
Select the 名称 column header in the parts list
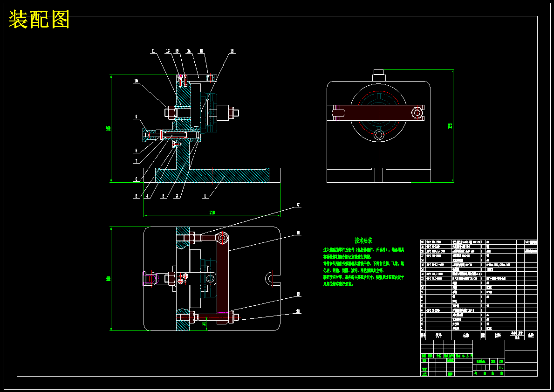pyautogui.click(x=466, y=336)
